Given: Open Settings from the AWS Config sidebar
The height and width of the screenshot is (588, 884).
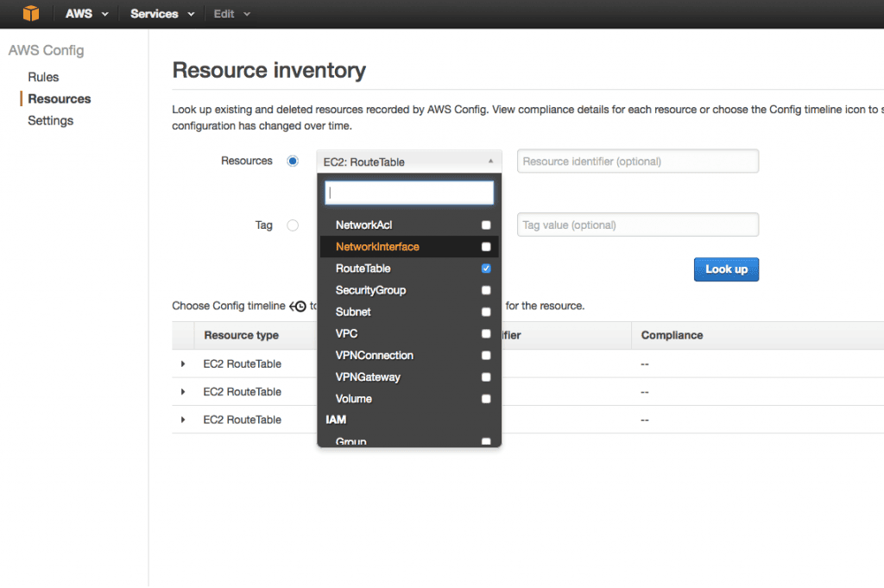Looking at the screenshot, I should [50, 120].
